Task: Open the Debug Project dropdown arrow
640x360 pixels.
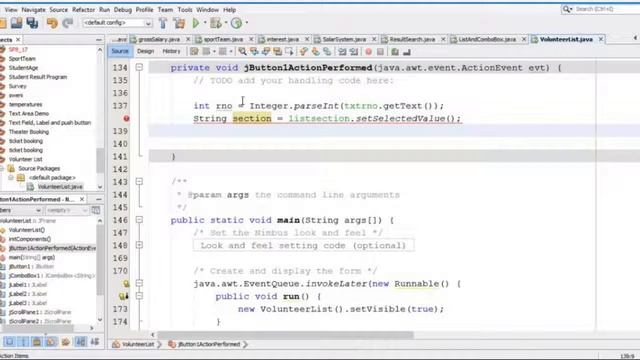Action: (x=226, y=23)
